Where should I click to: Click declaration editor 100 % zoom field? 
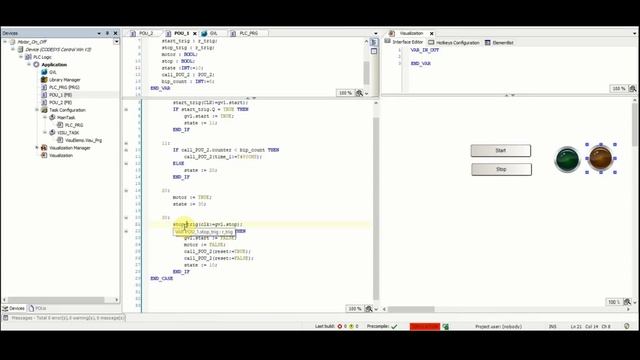point(345,93)
